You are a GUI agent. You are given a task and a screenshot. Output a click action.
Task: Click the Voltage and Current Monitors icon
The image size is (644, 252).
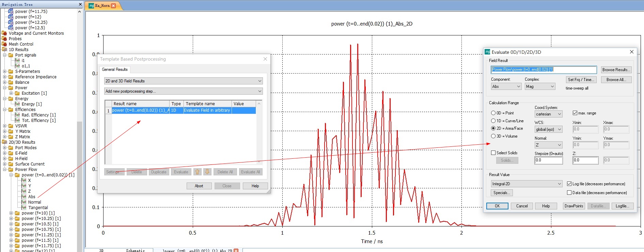4,33
